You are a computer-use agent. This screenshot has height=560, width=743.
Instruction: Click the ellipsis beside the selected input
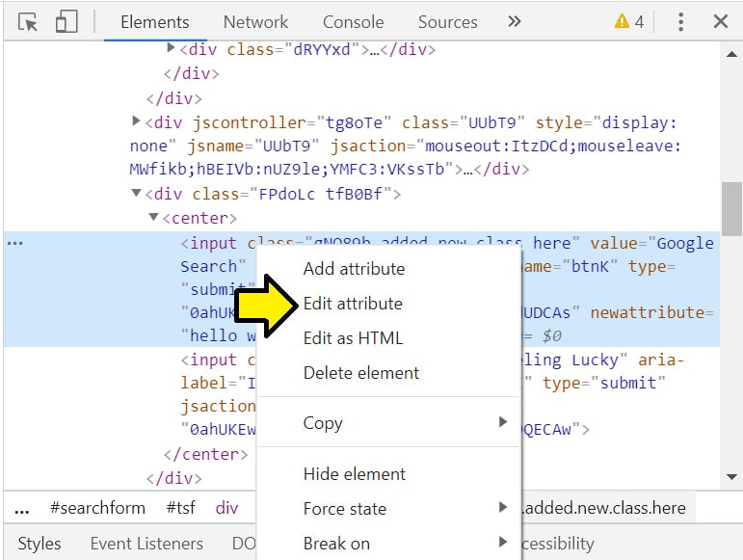pos(14,244)
